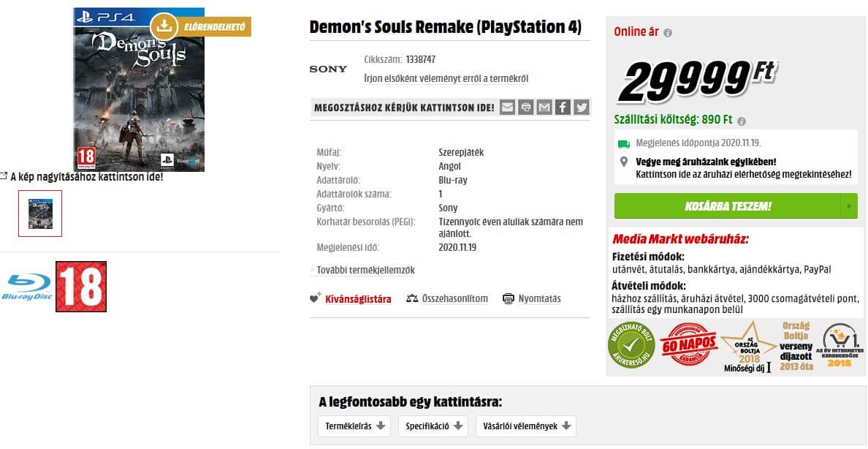Select the small product thumbnail image

(40, 214)
